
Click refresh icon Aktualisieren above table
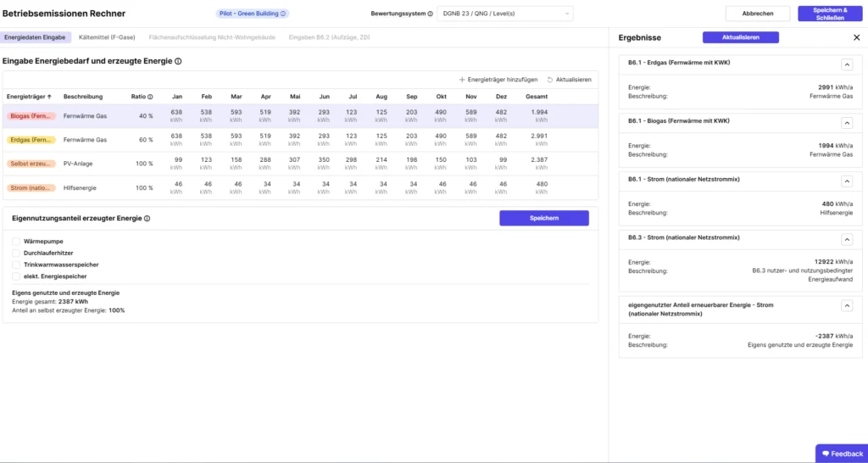pos(550,80)
